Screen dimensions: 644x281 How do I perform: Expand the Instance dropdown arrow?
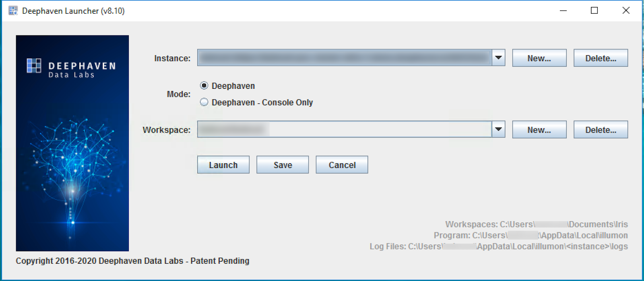click(x=498, y=58)
